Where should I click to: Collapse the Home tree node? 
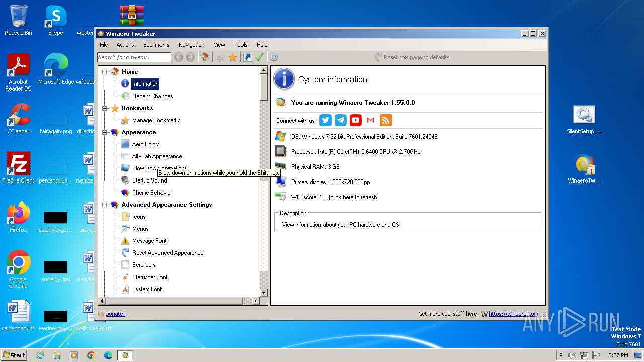[x=105, y=72]
